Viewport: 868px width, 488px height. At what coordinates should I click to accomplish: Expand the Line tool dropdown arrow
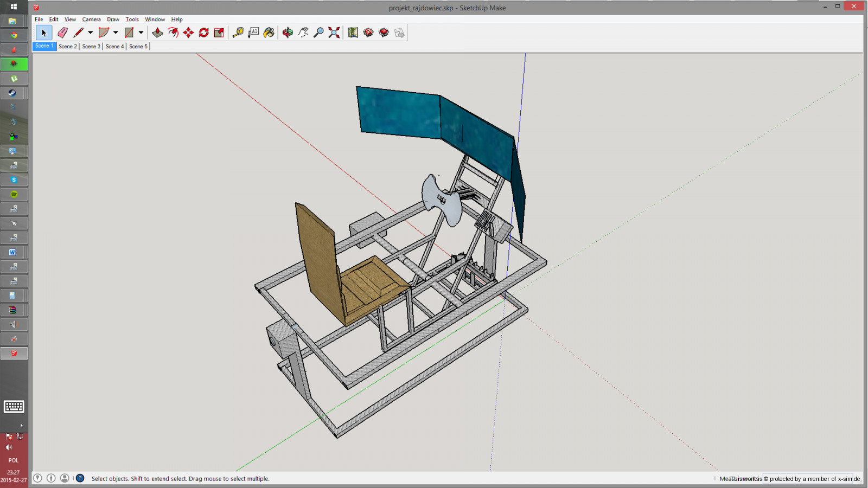(91, 33)
